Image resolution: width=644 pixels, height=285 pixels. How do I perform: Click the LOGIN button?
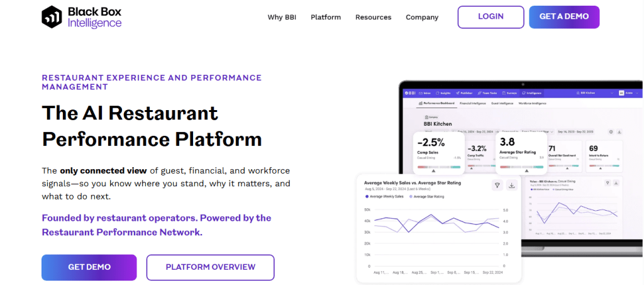(491, 17)
